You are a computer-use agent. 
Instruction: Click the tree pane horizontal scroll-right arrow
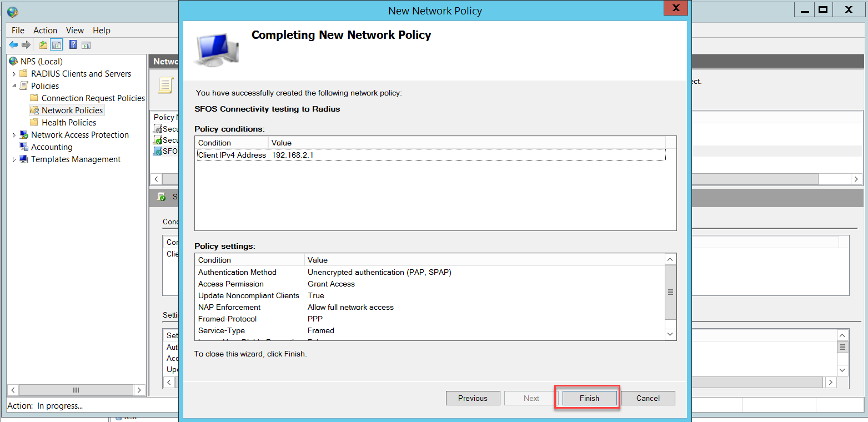(x=140, y=390)
